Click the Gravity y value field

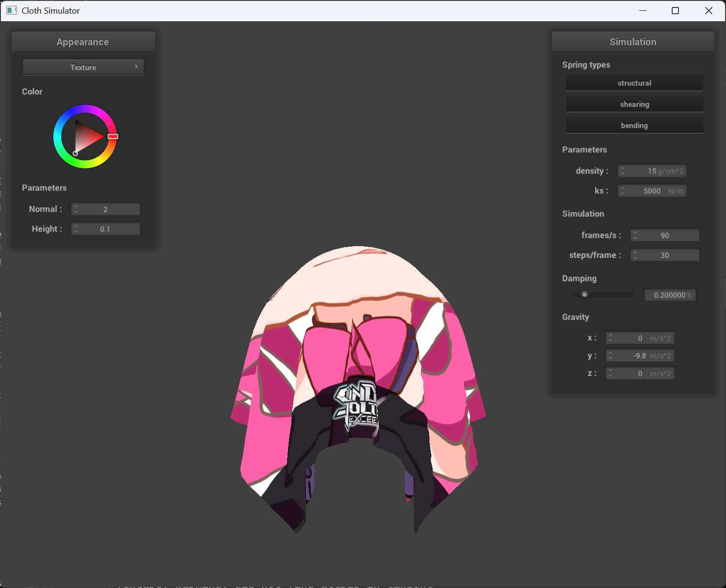tap(640, 356)
